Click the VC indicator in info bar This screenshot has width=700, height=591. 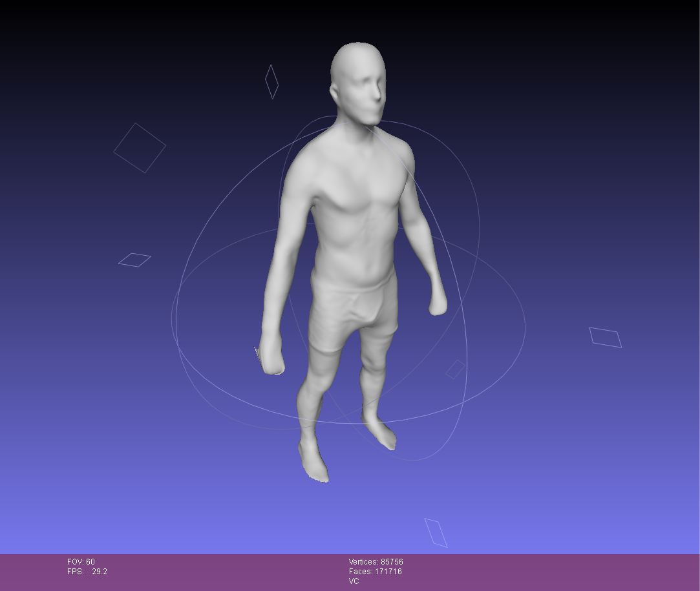pos(354,581)
